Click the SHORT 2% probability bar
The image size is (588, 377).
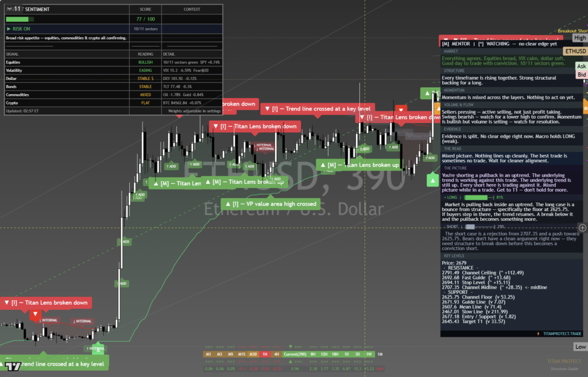479,227
